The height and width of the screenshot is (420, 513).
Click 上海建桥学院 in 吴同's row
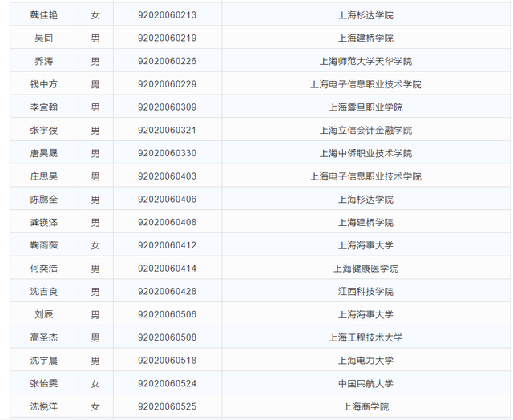click(x=366, y=38)
